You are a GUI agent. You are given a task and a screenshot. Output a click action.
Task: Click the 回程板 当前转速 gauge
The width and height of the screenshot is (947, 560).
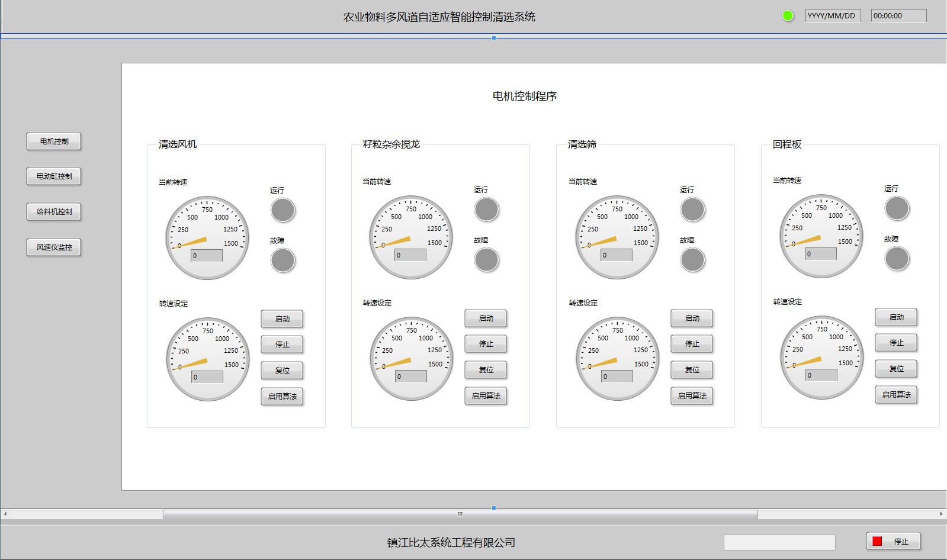[821, 236]
